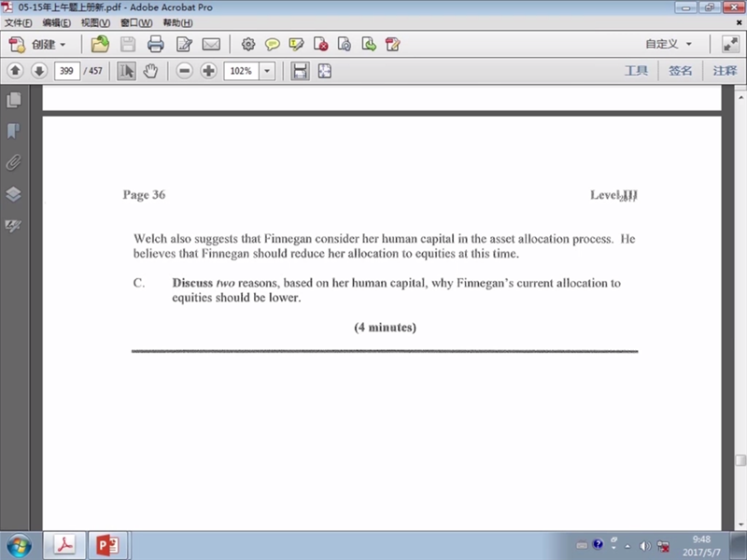The height and width of the screenshot is (560, 747).
Task: Open the 文件(F) menu
Action: click(x=19, y=22)
